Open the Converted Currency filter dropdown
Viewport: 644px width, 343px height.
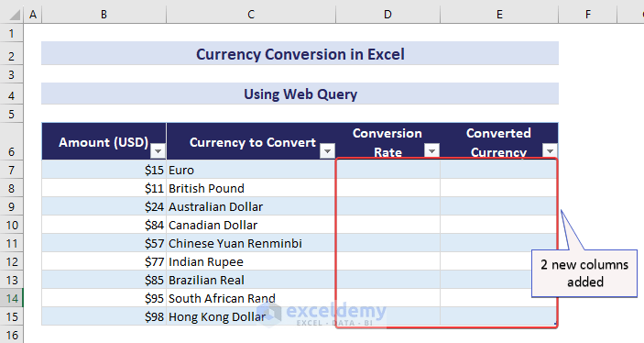550,150
